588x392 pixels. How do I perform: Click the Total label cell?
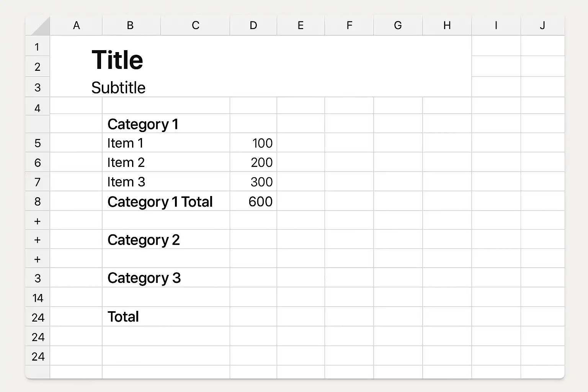[166, 317]
